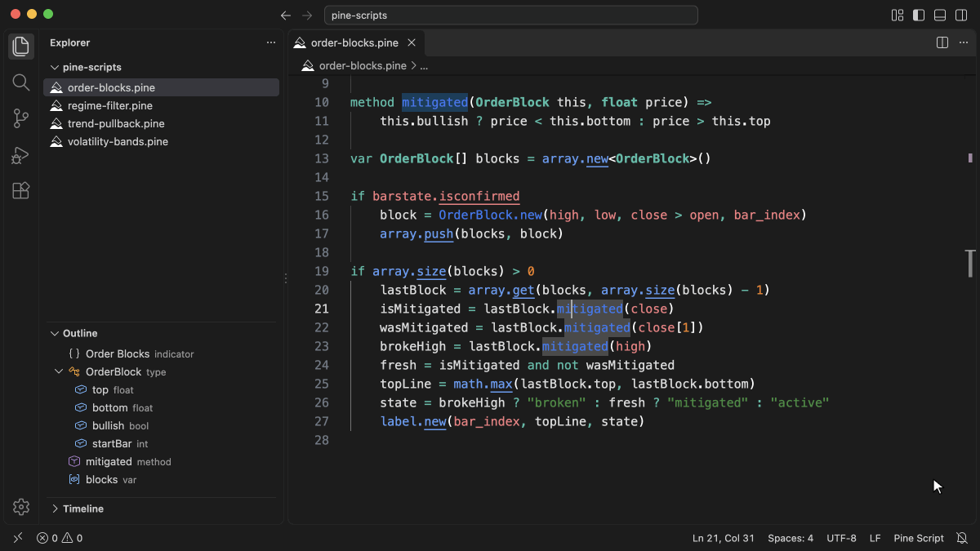Open the LF end-of-line selector

[875, 538]
